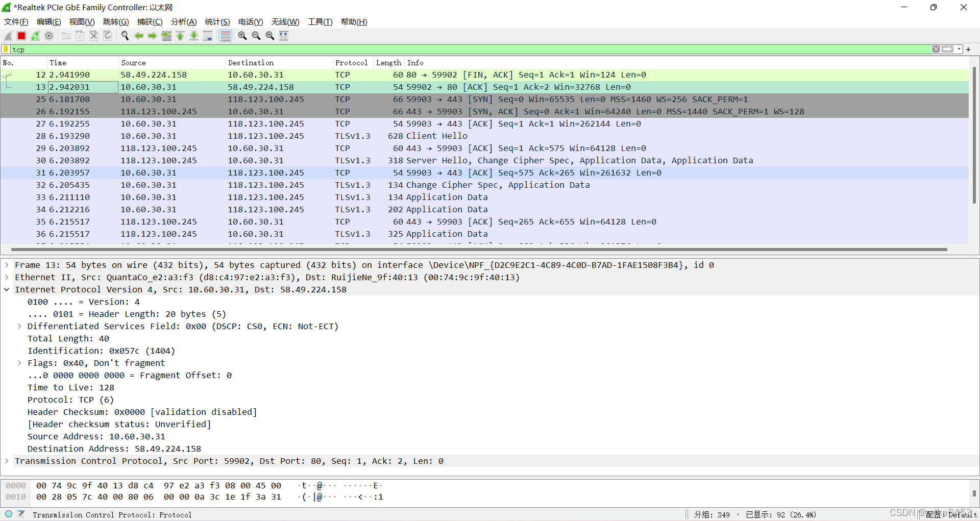Zoom in the packet text
The image size is (980, 521).
coord(242,36)
